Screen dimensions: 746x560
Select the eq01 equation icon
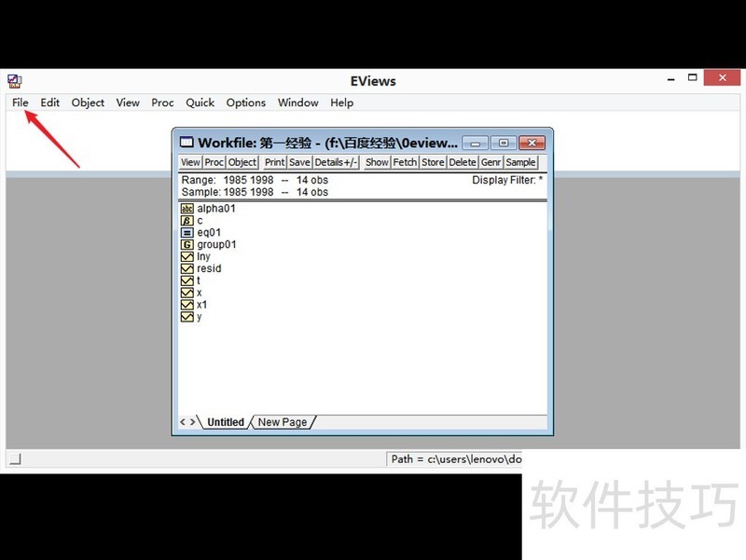coord(187,232)
